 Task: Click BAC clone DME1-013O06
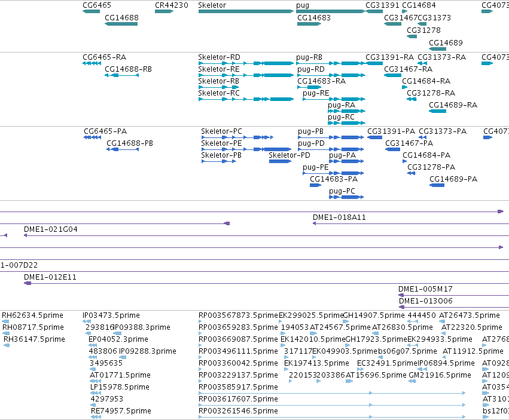[454, 307]
